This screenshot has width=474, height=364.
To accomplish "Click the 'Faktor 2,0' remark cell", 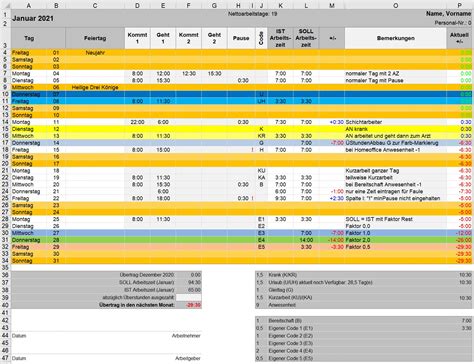I will tap(395, 240).
